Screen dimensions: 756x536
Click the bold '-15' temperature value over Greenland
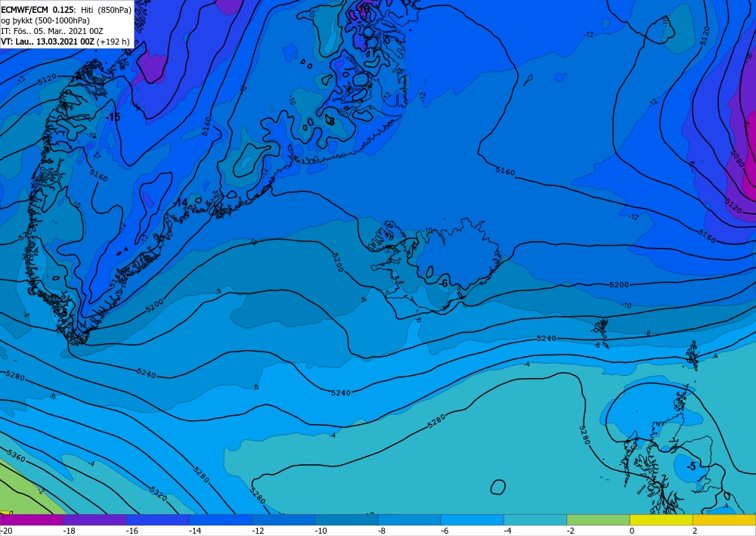[x=113, y=117]
